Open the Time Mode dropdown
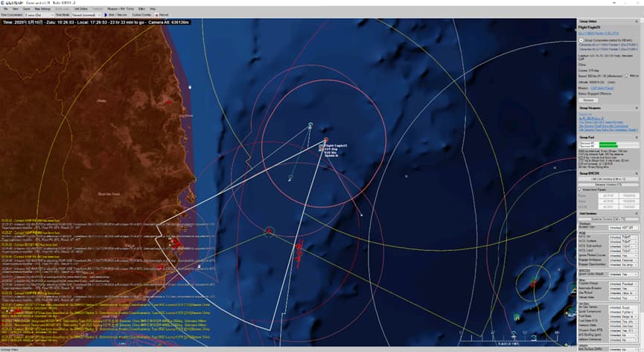 click(x=86, y=15)
